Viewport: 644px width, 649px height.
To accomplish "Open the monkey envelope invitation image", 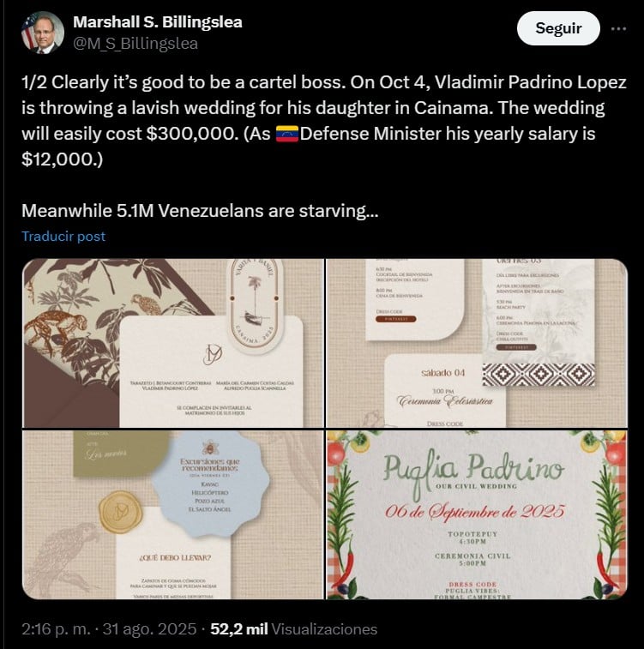I will coord(173,343).
